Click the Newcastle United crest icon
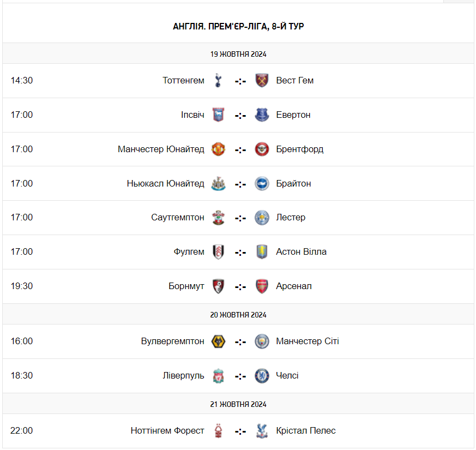 coord(218,183)
